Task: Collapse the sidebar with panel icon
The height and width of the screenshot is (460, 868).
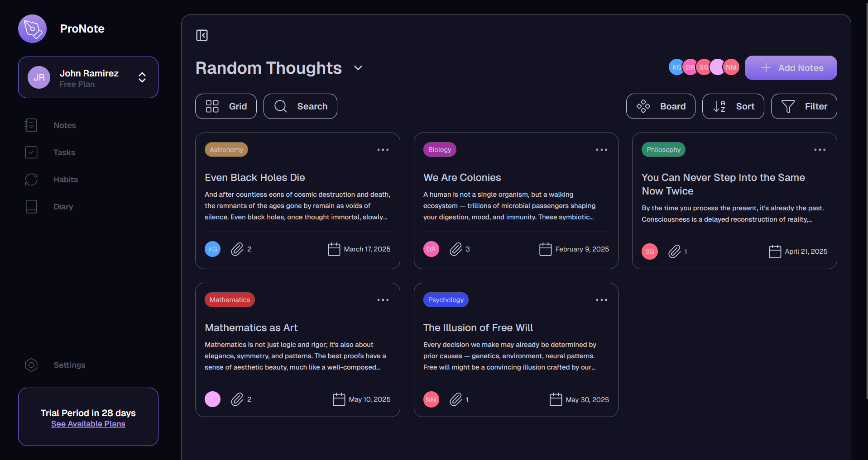Action: coord(202,35)
